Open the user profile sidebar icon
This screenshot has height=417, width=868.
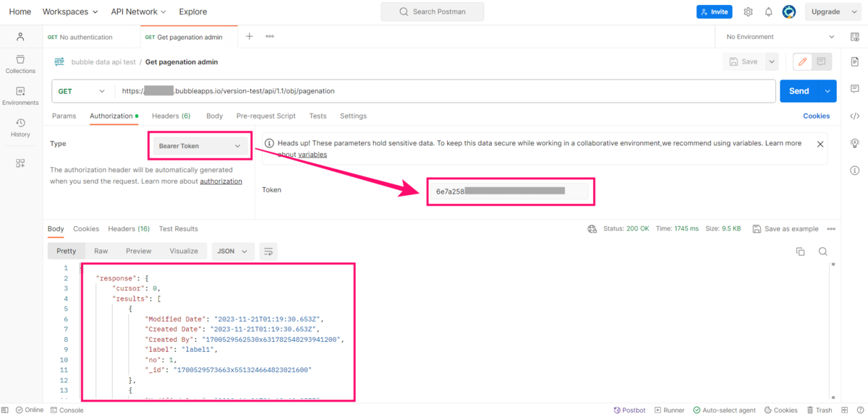click(x=20, y=37)
